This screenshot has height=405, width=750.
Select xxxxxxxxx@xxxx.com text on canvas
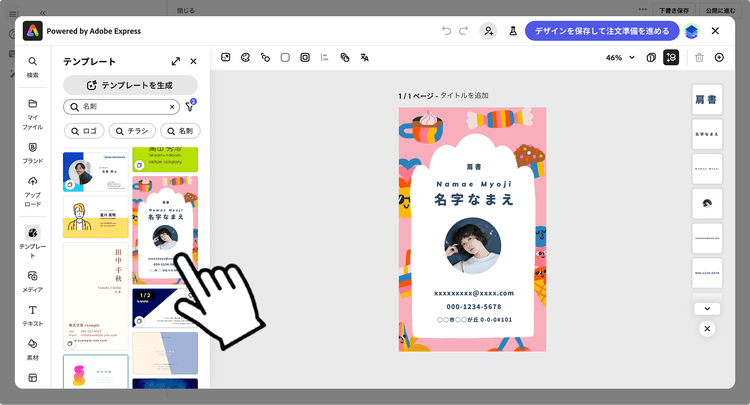(x=474, y=293)
